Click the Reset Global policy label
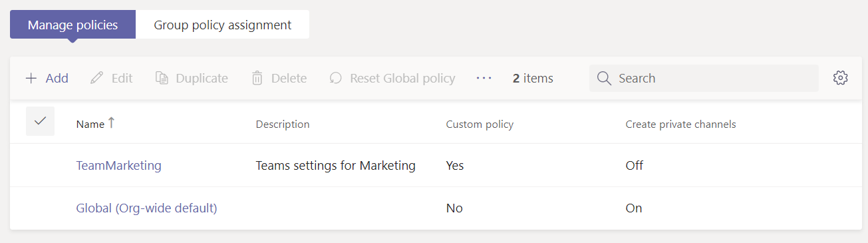 pos(402,78)
